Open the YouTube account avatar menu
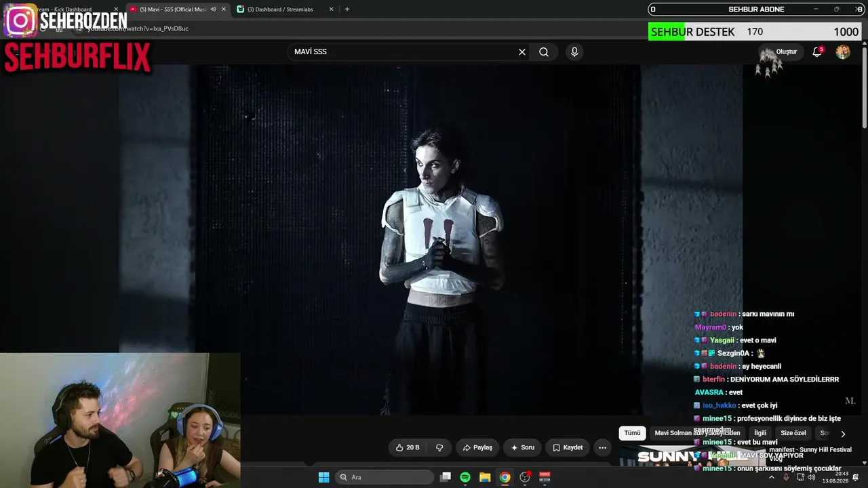Screen dimensions: 868x488 pos(843,52)
